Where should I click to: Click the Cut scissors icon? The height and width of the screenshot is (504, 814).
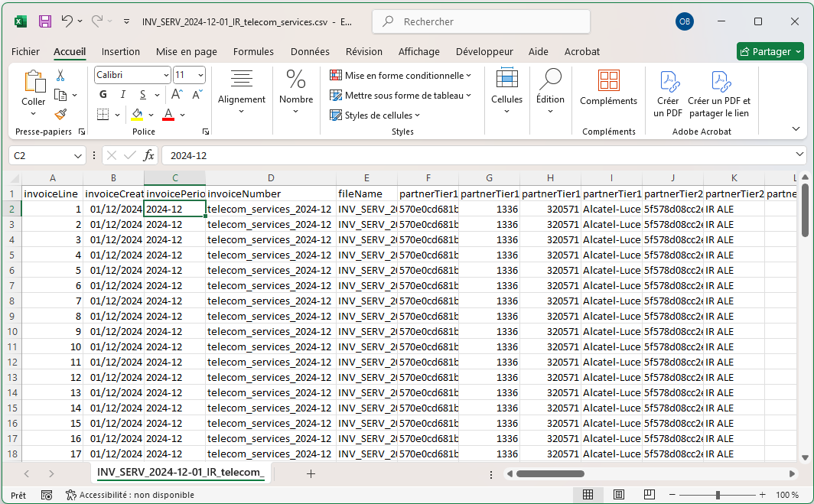click(60, 76)
